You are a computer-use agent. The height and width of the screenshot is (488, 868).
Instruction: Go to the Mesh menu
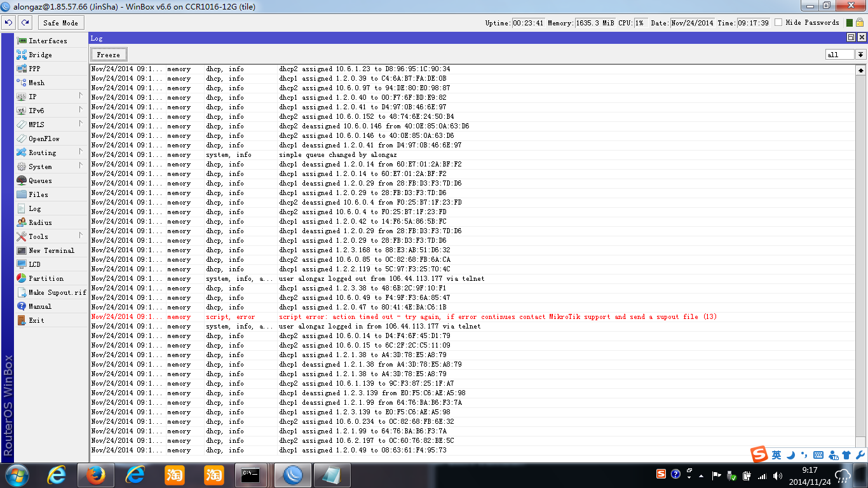51,83
